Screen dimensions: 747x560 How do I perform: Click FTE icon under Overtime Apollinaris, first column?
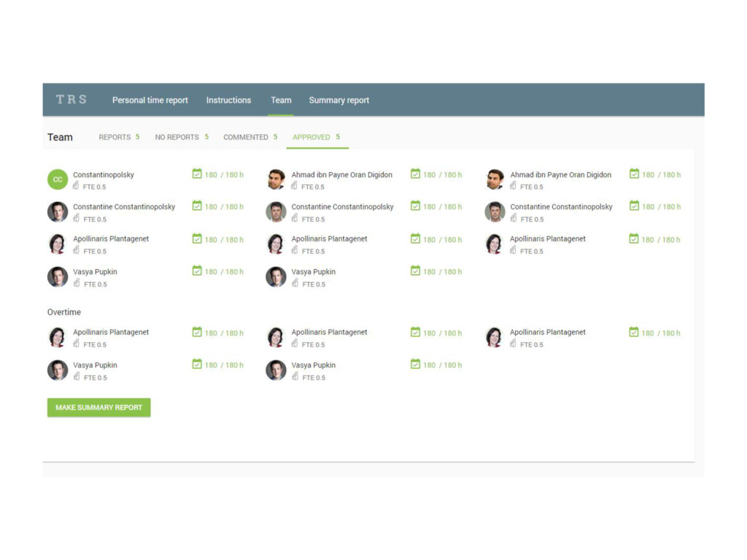click(76, 343)
